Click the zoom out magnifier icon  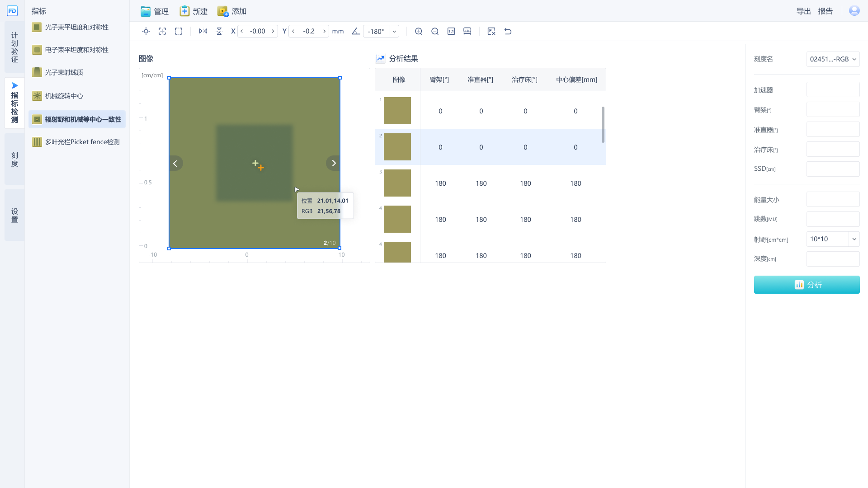pos(435,31)
